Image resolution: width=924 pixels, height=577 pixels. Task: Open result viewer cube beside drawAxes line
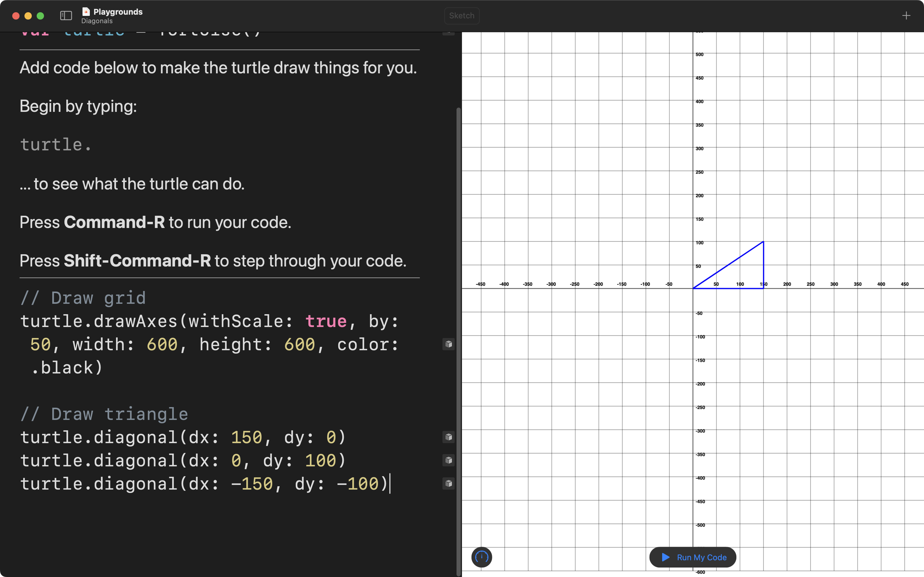pos(449,344)
